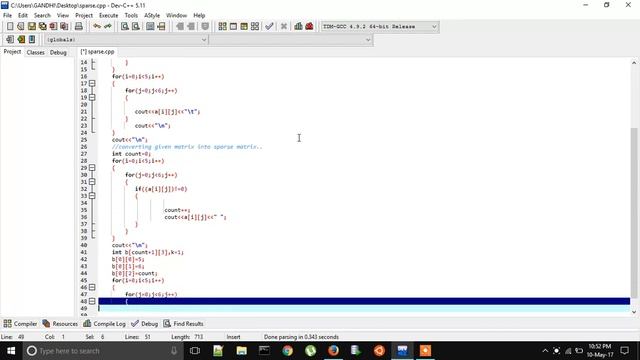The image size is (640, 360).
Task: Open the bottom Debug panel tab
Action: [x=144, y=324]
